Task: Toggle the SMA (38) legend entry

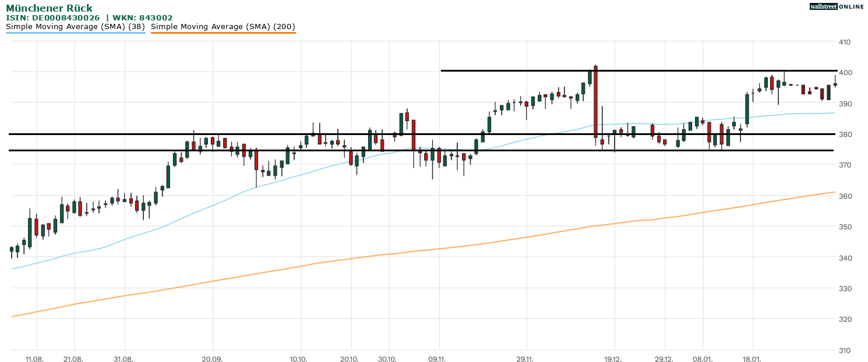Action: (75, 27)
